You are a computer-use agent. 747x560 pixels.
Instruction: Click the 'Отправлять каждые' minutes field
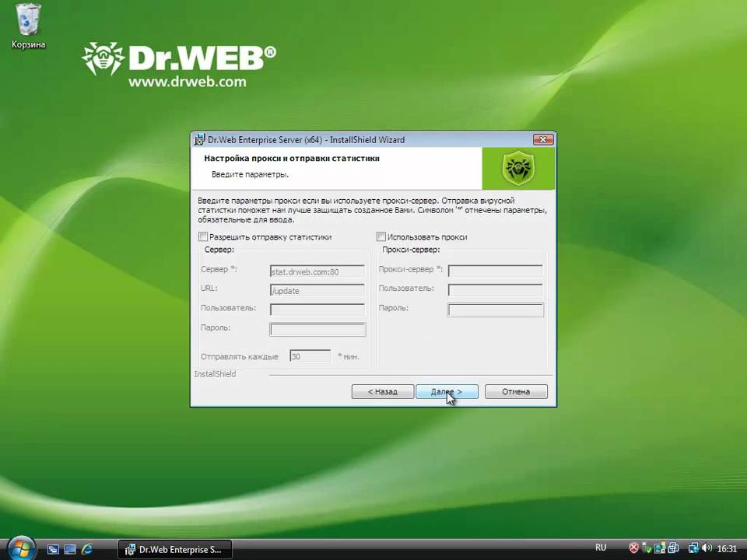coord(310,356)
